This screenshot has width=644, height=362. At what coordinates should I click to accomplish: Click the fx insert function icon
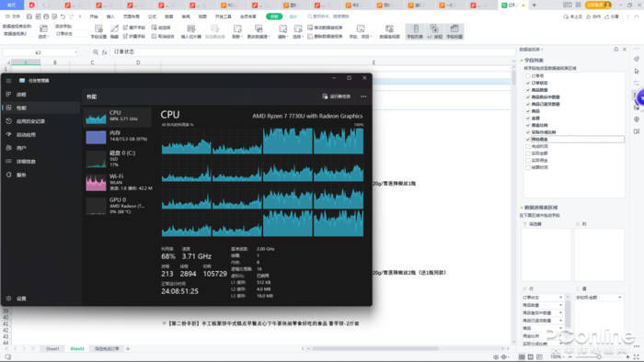pyautogui.click(x=104, y=52)
